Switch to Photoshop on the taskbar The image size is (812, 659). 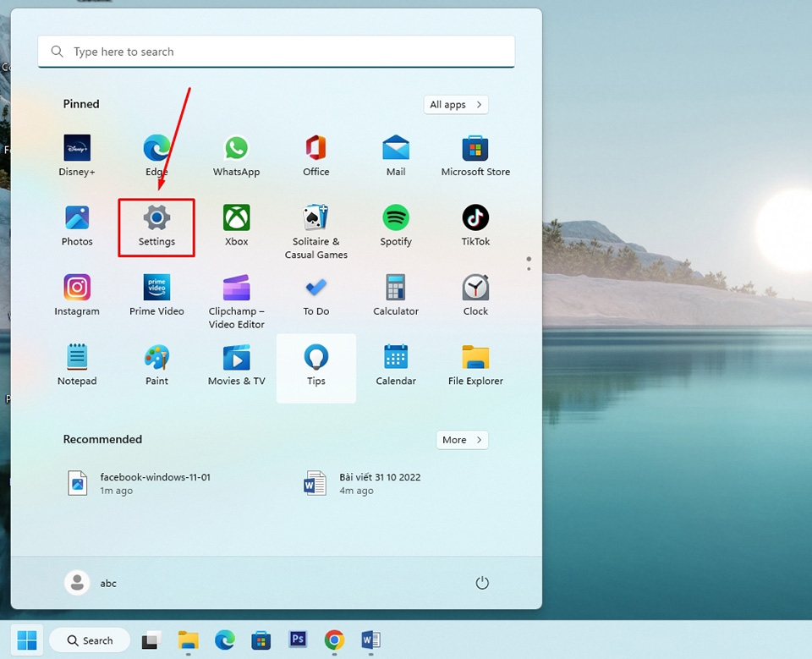click(298, 640)
